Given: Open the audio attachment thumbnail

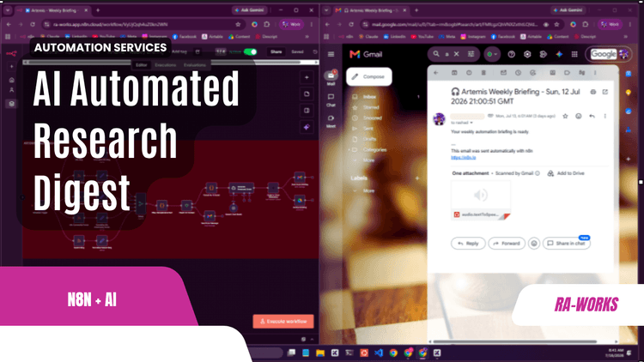Looking at the screenshot, I should point(481,200).
